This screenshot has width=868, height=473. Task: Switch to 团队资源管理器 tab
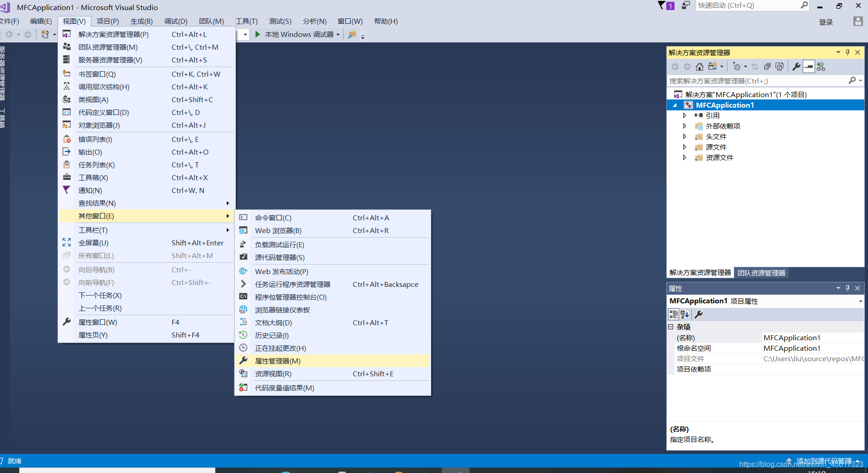point(761,273)
